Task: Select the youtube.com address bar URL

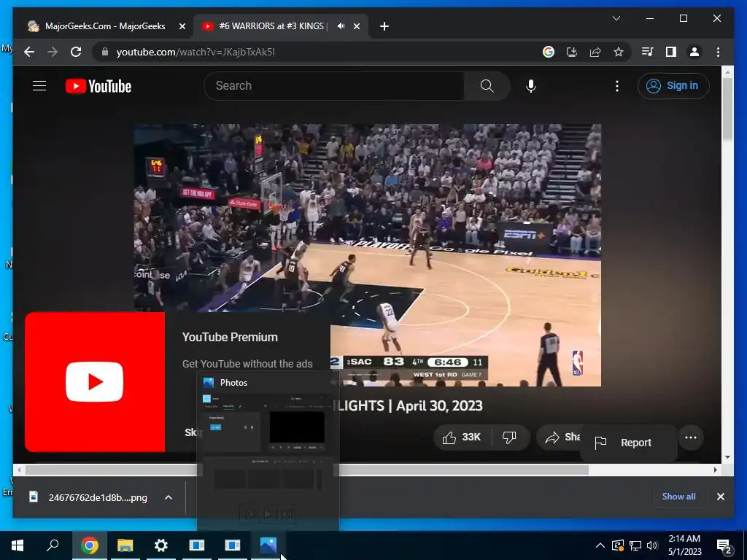Action: click(196, 52)
